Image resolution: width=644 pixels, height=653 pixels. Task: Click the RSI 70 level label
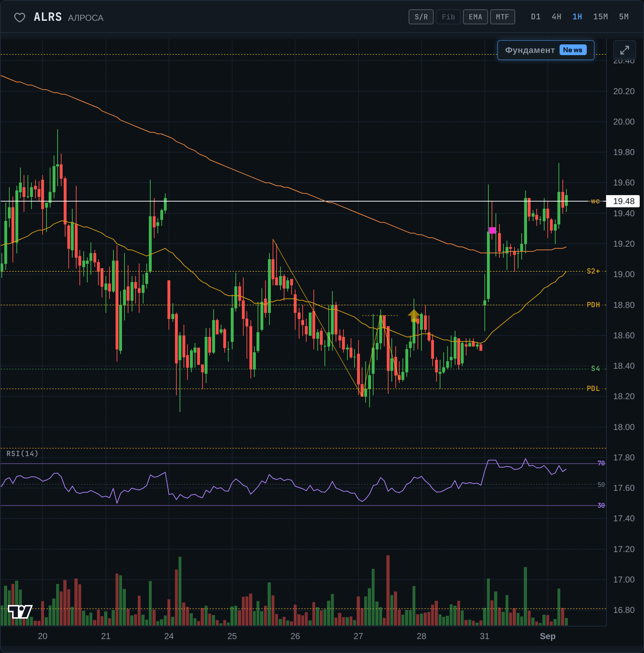[601, 463]
